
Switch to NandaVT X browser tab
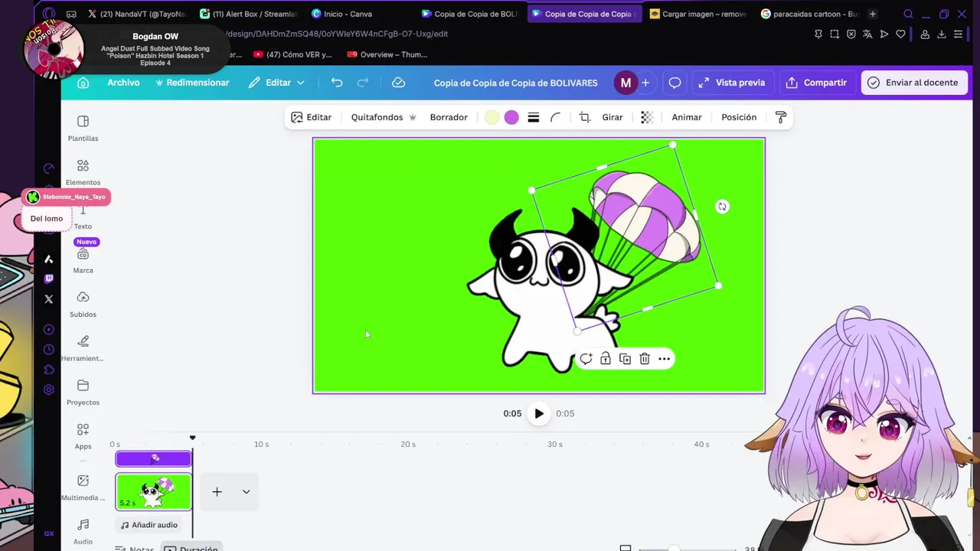tap(136, 14)
